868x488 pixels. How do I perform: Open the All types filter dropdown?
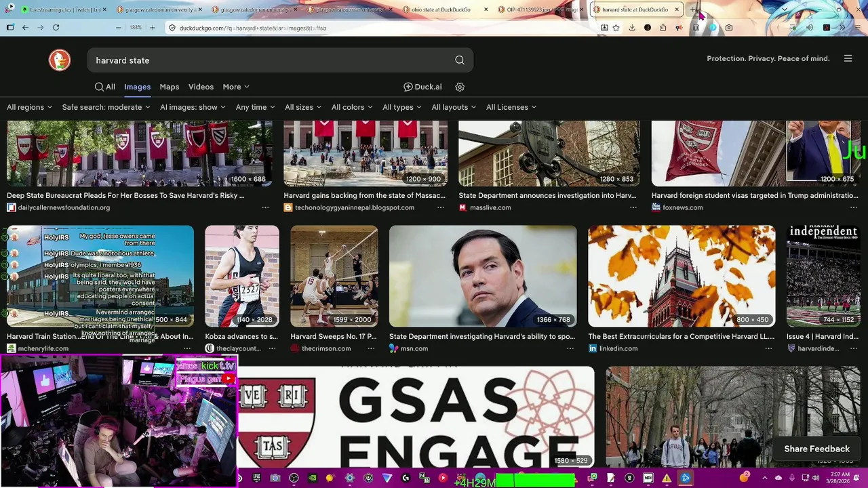[x=402, y=107]
